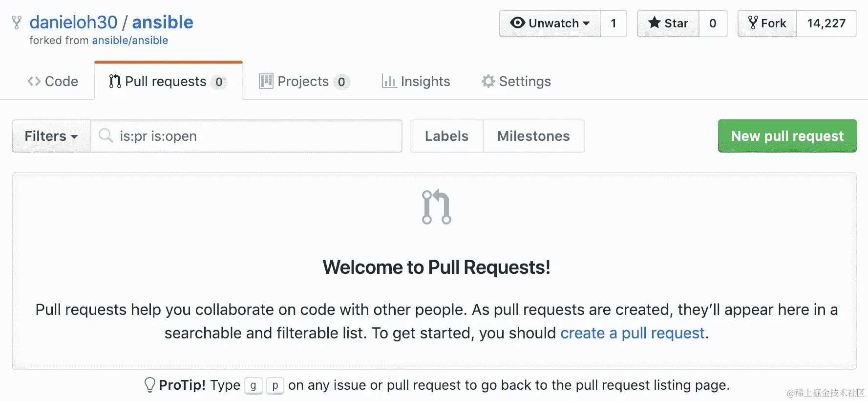This screenshot has height=401, width=868.
Task: Expand the Filters dropdown
Action: click(x=51, y=136)
